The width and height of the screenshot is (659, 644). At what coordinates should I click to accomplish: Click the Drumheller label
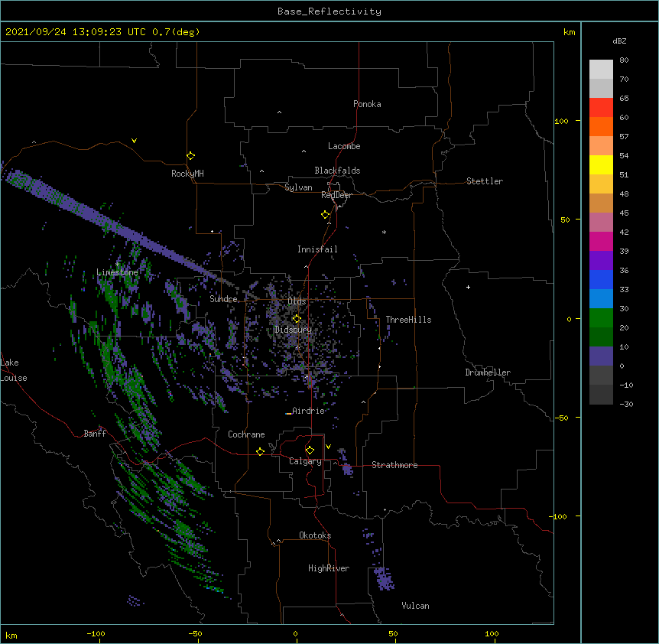click(488, 372)
